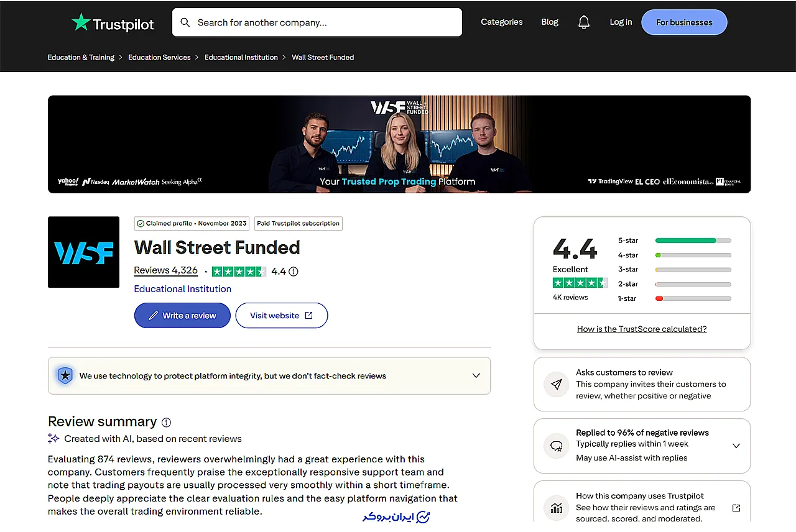Open external link icon in Trustpilot usage card

(736, 508)
